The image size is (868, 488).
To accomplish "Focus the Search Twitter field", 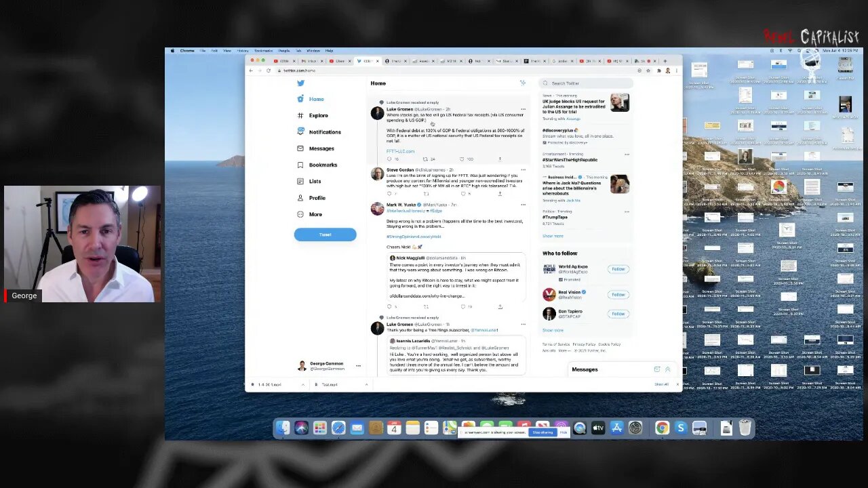I will [x=587, y=83].
